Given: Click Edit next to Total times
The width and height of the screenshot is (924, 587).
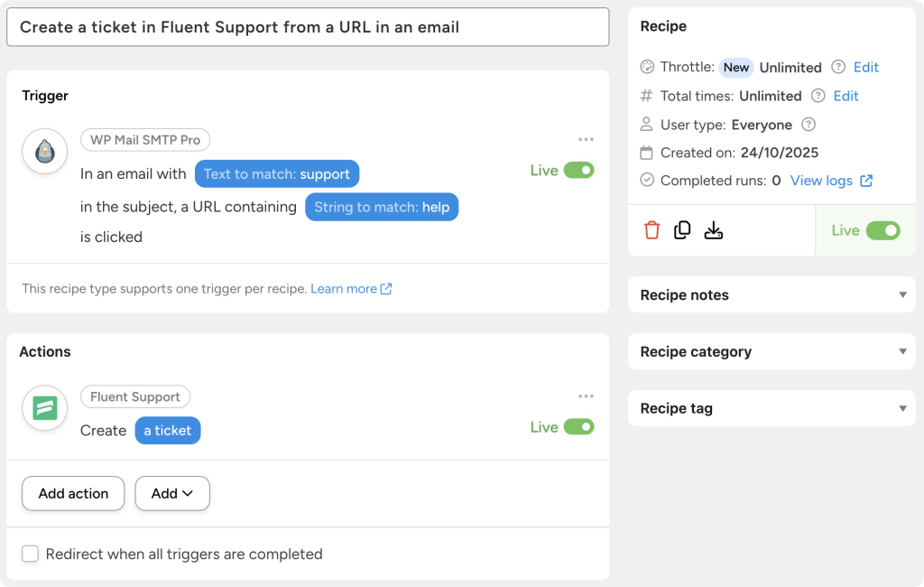Looking at the screenshot, I should (845, 96).
